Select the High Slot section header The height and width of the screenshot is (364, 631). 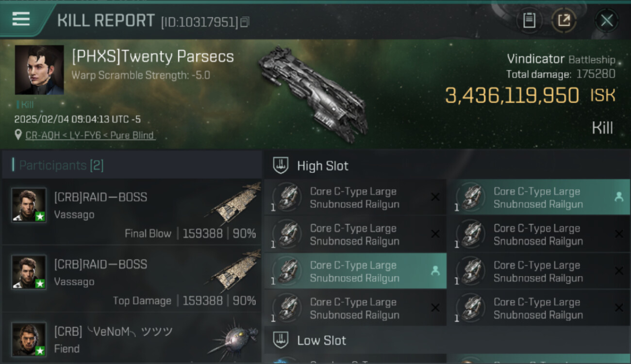[x=322, y=166]
